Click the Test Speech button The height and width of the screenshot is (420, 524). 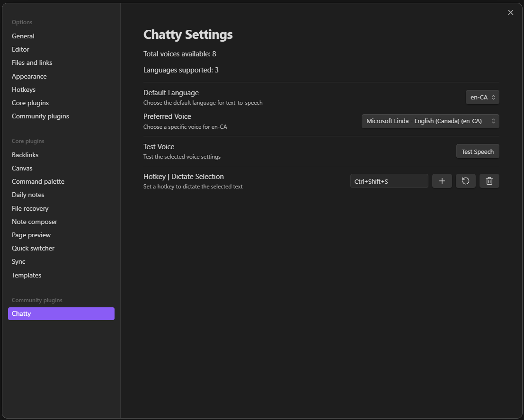[x=478, y=152]
